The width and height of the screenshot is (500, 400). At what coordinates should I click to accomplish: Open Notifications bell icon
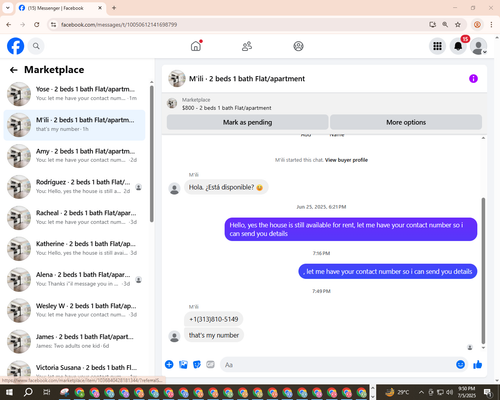[458, 46]
